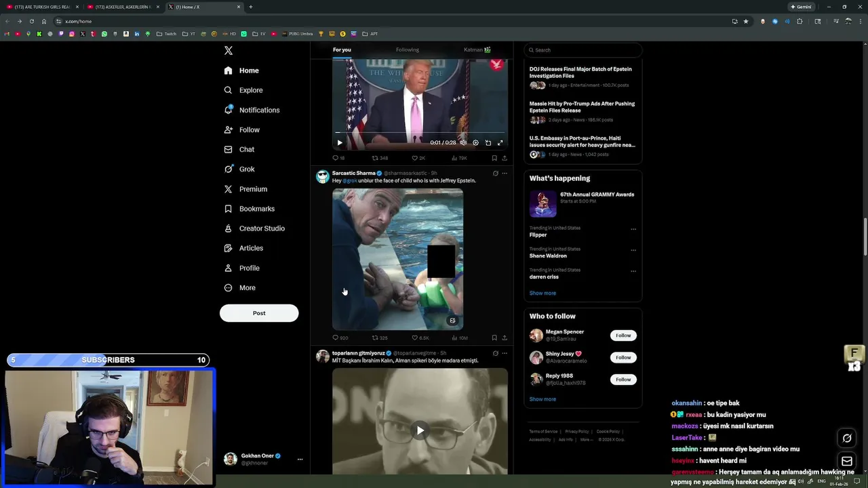
Task: Open DOJ Releases Final Major Batch story
Action: [583, 77]
